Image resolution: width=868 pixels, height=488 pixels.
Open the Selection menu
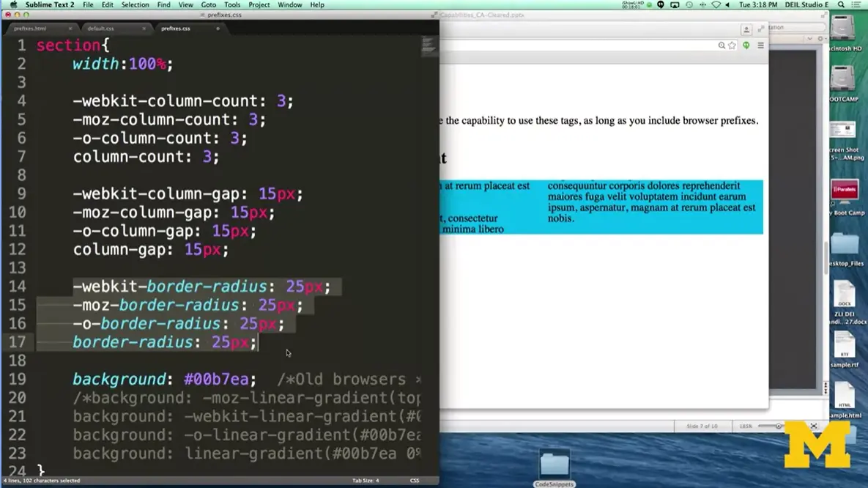click(x=135, y=5)
